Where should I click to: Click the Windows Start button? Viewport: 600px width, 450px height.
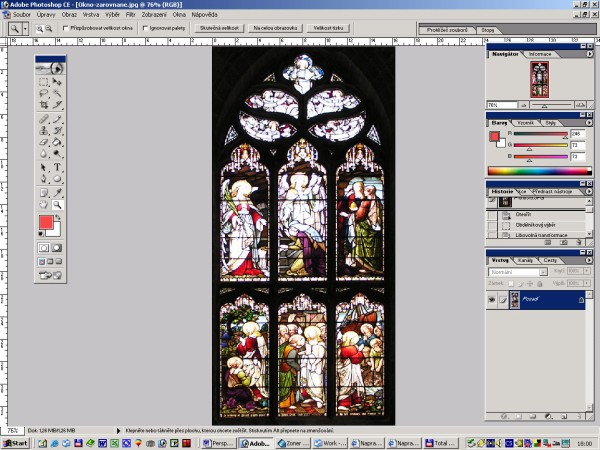15,442
